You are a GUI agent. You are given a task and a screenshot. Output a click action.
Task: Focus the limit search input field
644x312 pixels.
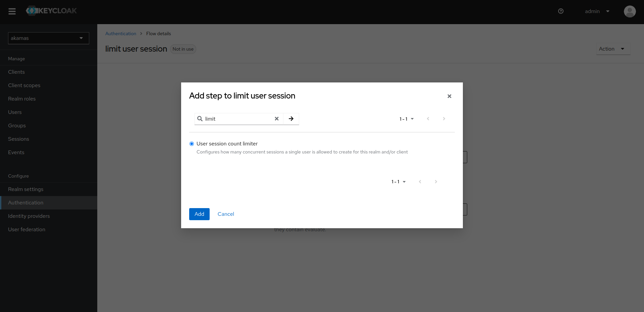tap(238, 119)
